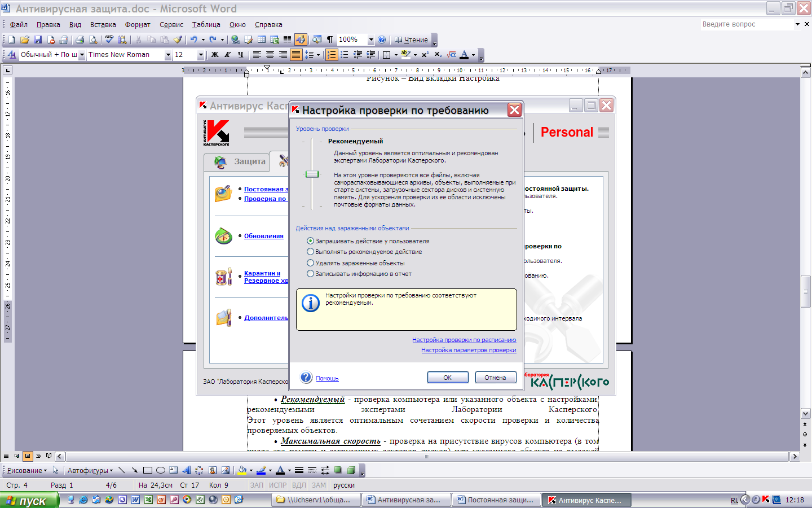
Task: Apply bold formatting (Ж)
Action: (215, 55)
